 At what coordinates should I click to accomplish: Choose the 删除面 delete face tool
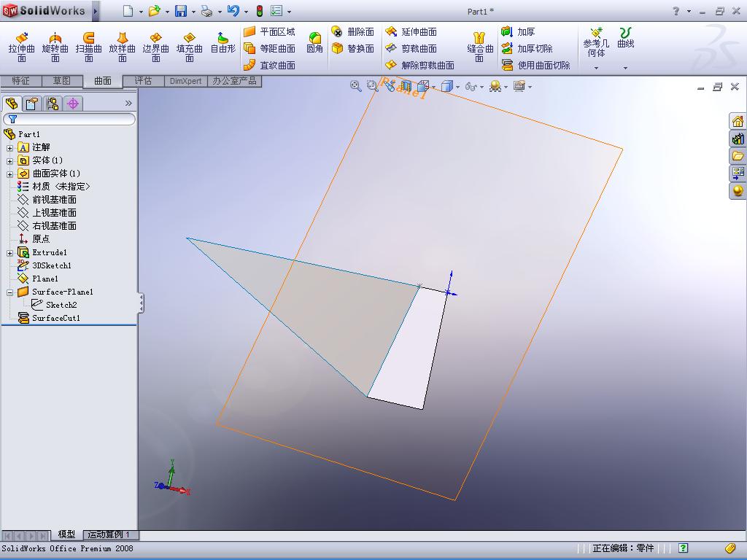(352, 32)
